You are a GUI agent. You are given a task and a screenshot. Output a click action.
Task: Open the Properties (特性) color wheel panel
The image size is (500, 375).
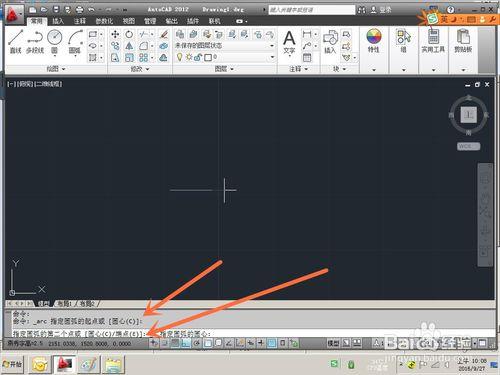pos(374,40)
